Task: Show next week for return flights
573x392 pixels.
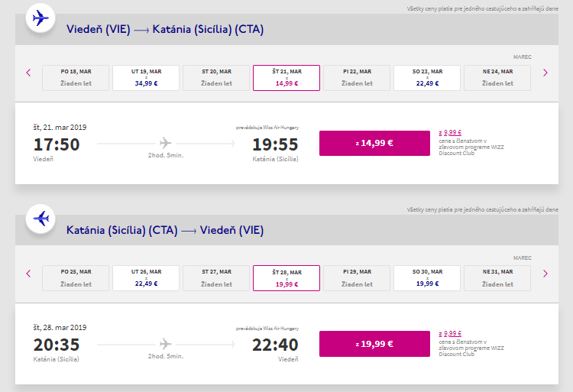Action: point(545,273)
